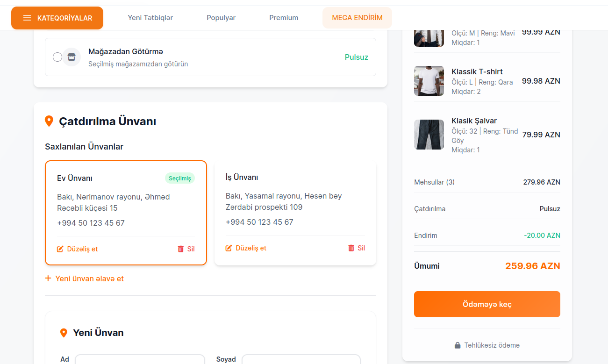
Task: Proceed with Ödəməyə keç button
Action: tap(487, 304)
